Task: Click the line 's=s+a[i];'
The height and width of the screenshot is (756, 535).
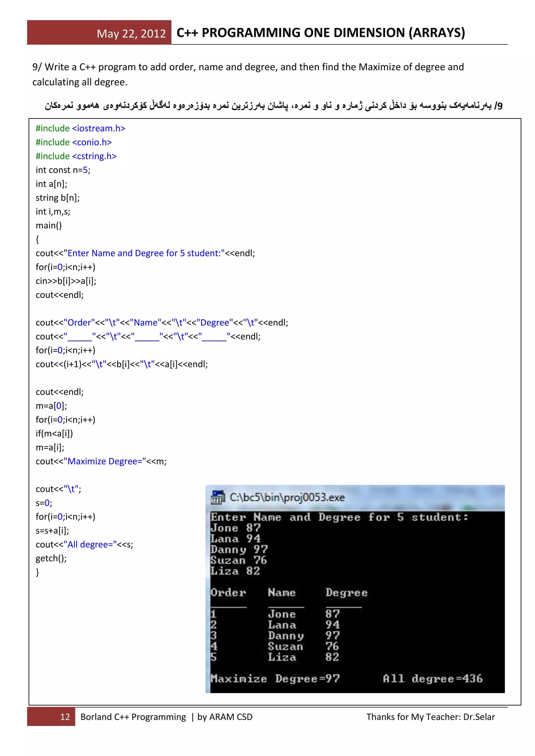Action: point(53,530)
